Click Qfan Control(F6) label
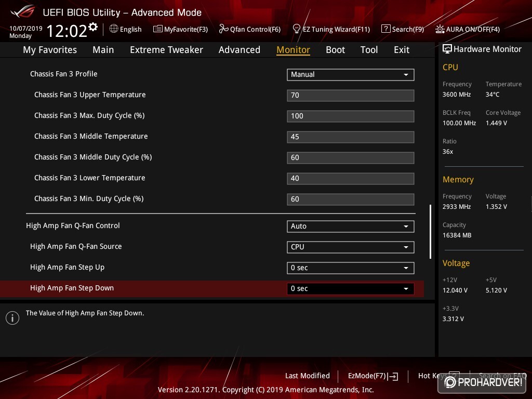532x399 pixels. (x=255, y=30)
